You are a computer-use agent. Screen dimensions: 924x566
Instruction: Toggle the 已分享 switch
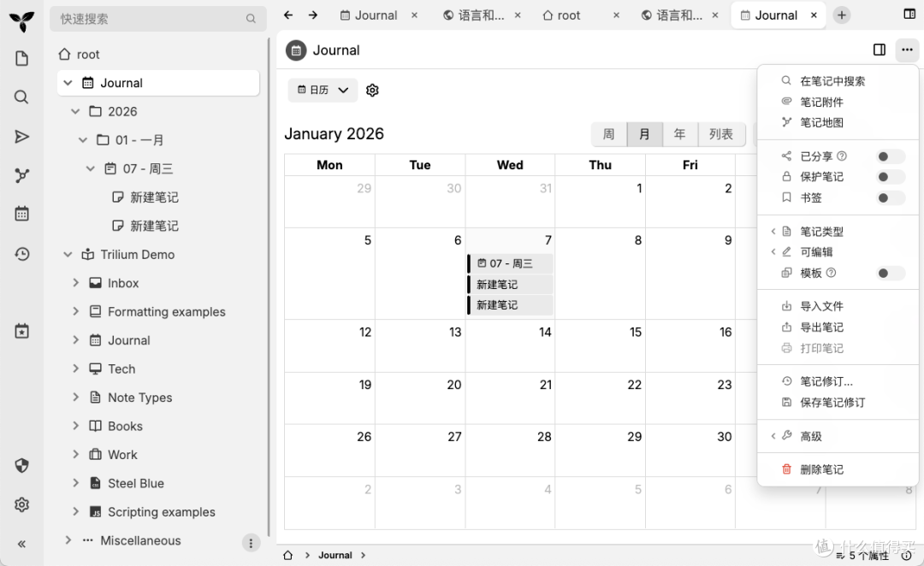[890, 156]
